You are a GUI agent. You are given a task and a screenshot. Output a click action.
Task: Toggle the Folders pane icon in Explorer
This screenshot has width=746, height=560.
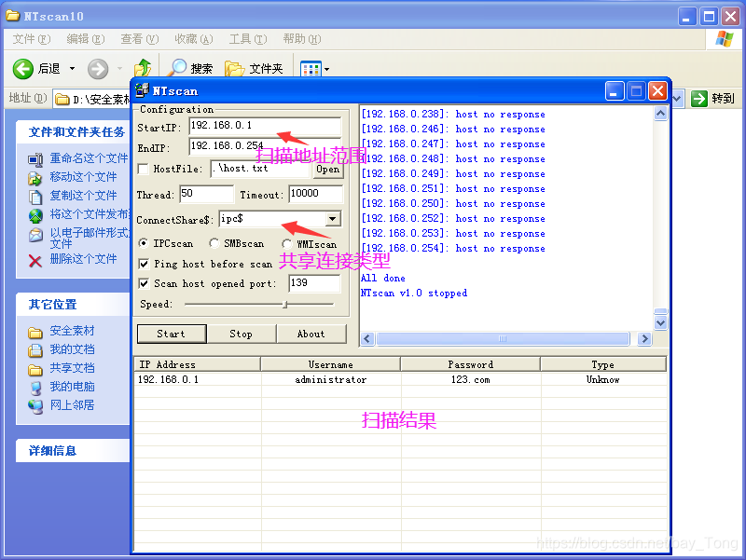235,68
